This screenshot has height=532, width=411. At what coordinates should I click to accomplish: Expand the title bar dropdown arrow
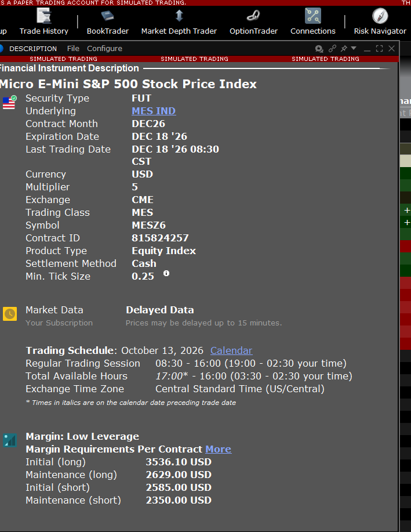point(354,48)
